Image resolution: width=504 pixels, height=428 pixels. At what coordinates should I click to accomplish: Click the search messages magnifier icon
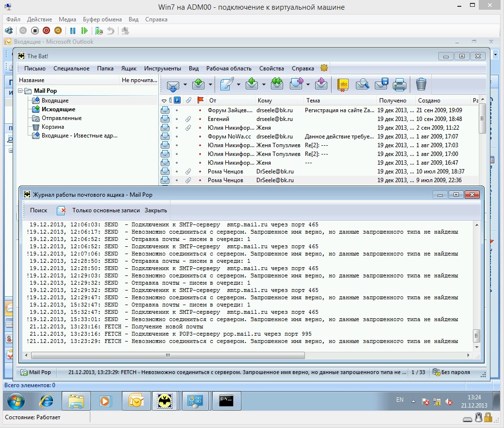click(362, 85)
